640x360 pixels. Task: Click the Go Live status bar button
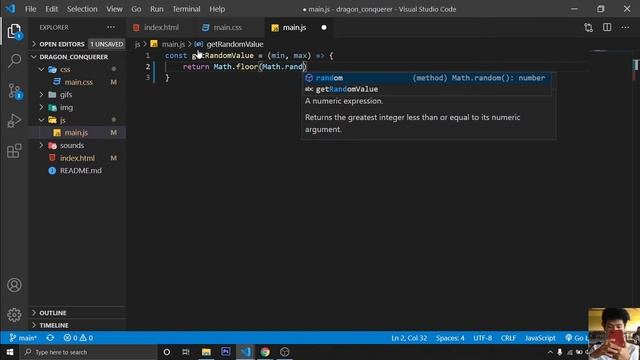click(x=576, y=338)
